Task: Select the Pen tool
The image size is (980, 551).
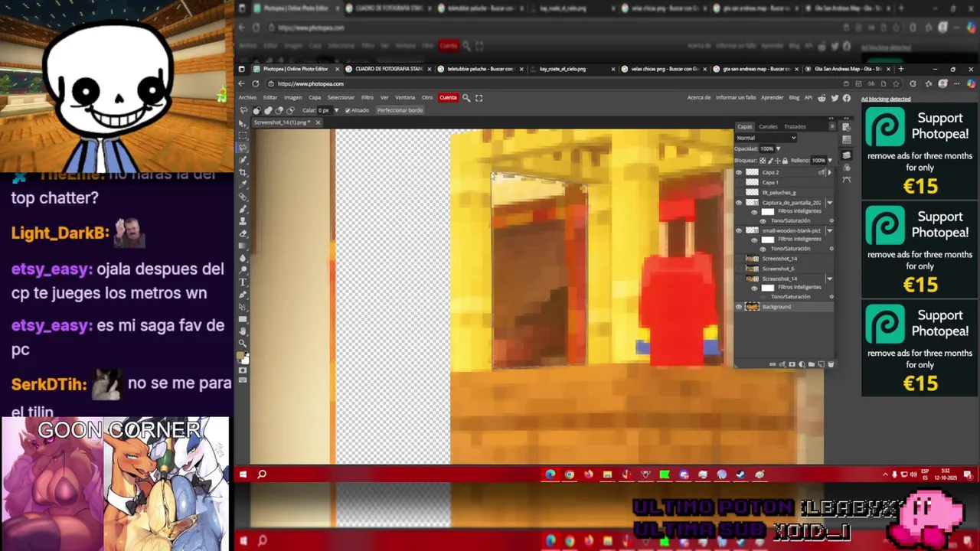Action: (x=243, y=295)
